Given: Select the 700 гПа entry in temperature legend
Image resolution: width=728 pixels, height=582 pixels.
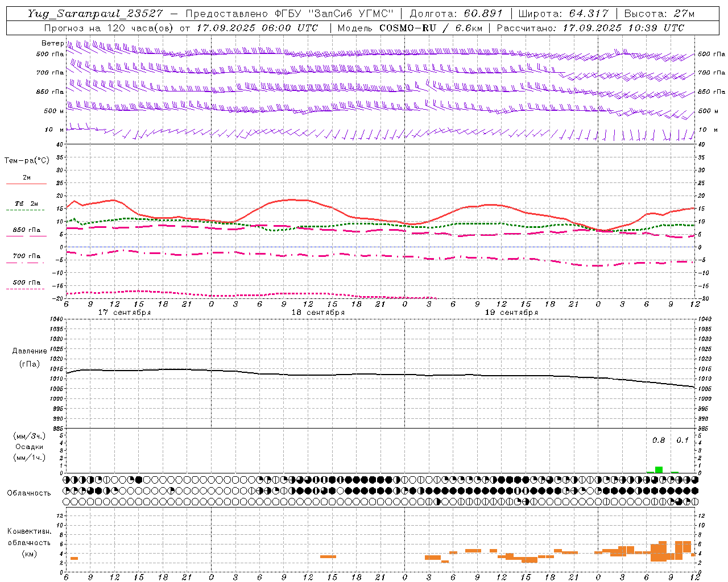Looking at the screenshot, I should point(27,256).
